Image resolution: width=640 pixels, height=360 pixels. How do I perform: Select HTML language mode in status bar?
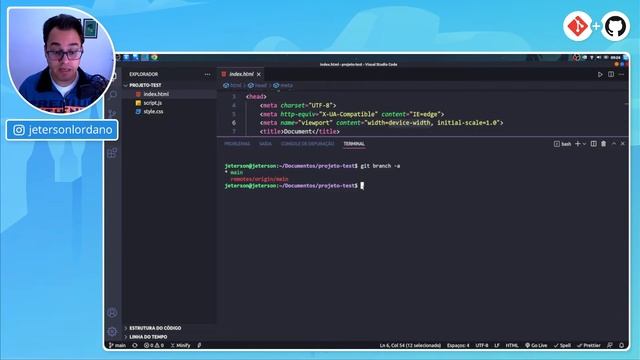(512, 345)
